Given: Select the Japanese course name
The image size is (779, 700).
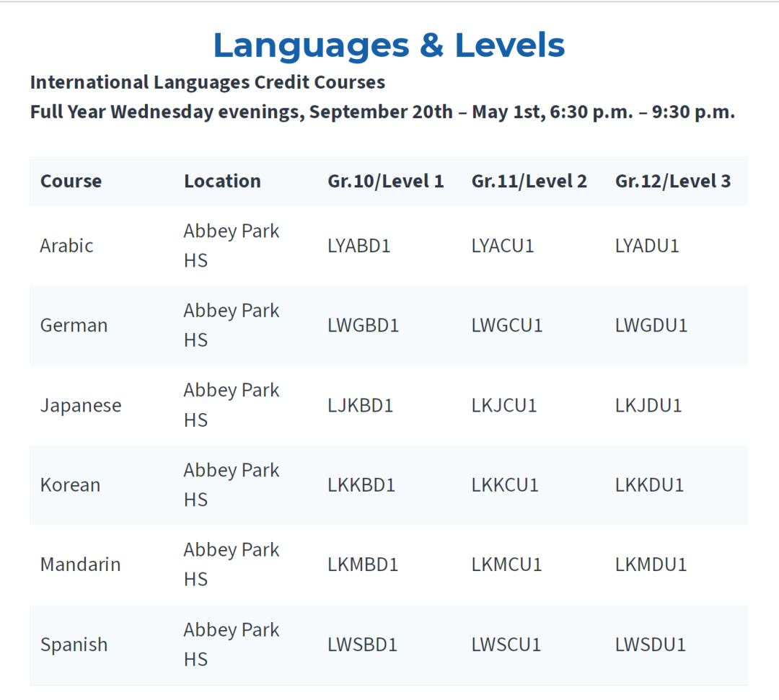Looking at the screenshot, I should pos(81,406).
